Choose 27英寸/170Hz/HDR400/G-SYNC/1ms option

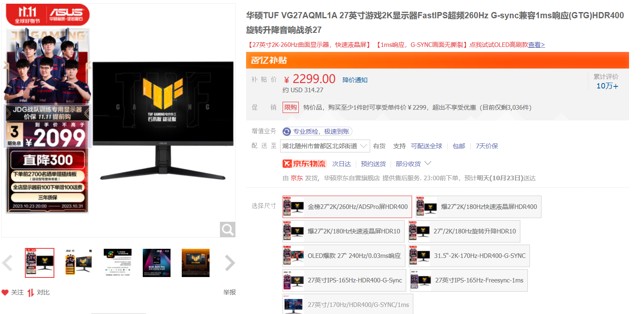pyautogui.click(x=348, y=304)
